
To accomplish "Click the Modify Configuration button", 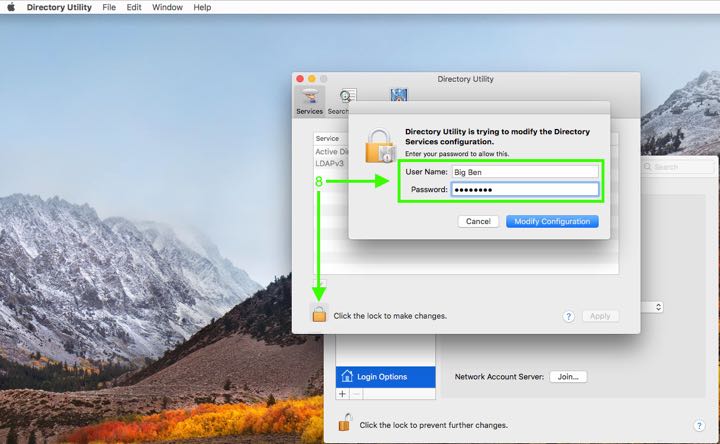I will pos(552,221).
